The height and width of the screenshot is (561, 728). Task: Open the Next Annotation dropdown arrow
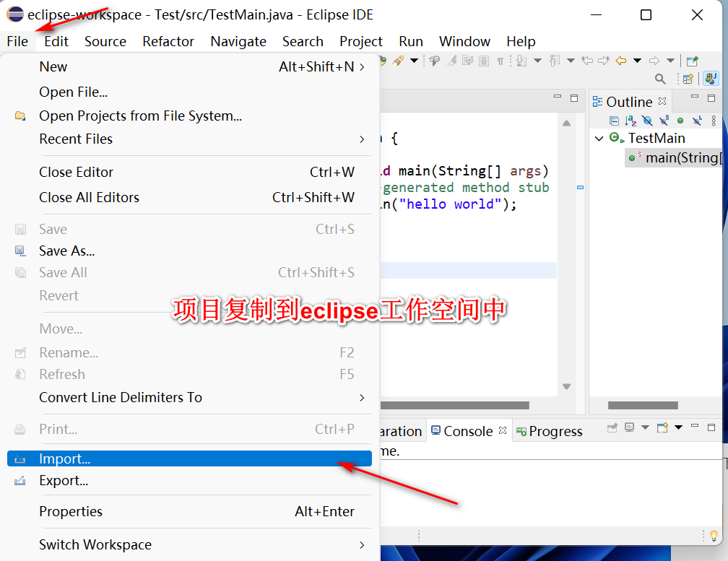point(537,61)
